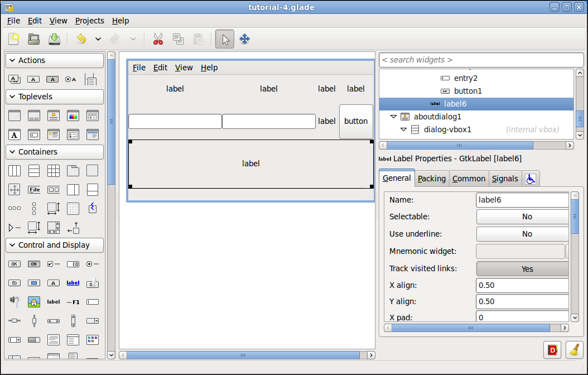The image size is (588, 375).
Task: Add a Radio Action from Actions palette
Action: pos(70,79)
